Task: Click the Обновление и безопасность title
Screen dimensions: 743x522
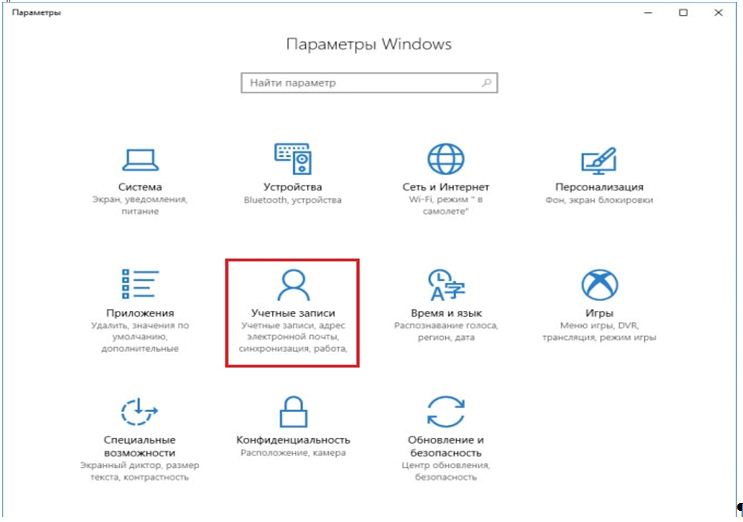Action: (x=445, y=446)
